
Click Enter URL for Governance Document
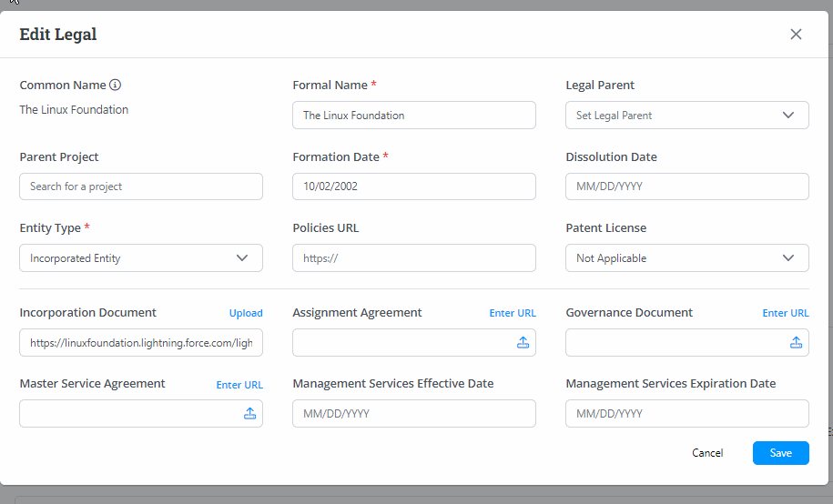[786, 313]
